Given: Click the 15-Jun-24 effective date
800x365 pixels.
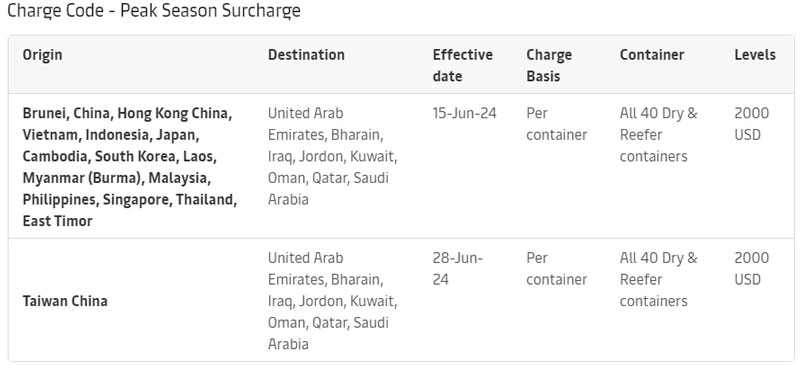Looking at the screenshot, I should pos(464,113).
